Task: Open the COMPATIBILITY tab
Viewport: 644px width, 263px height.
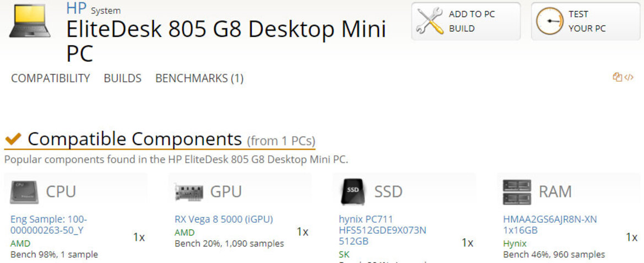Action: 51,78
